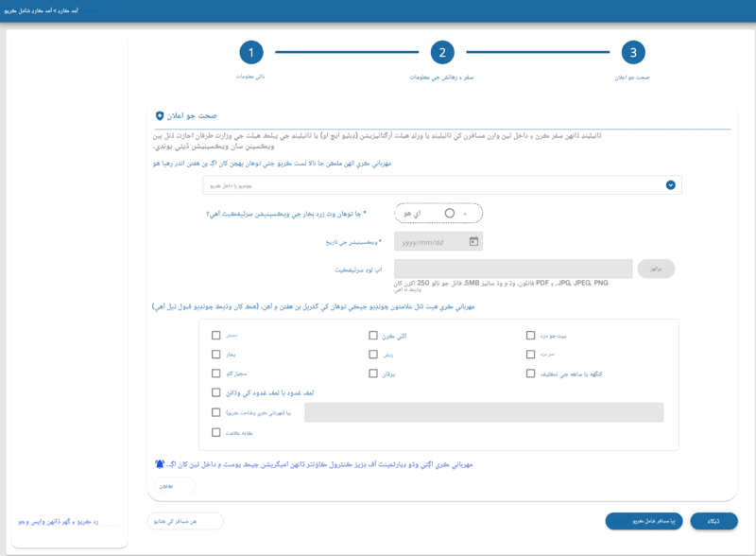Click the vaccination date yyyy/mm/dd field

click(x=438, y=242)
